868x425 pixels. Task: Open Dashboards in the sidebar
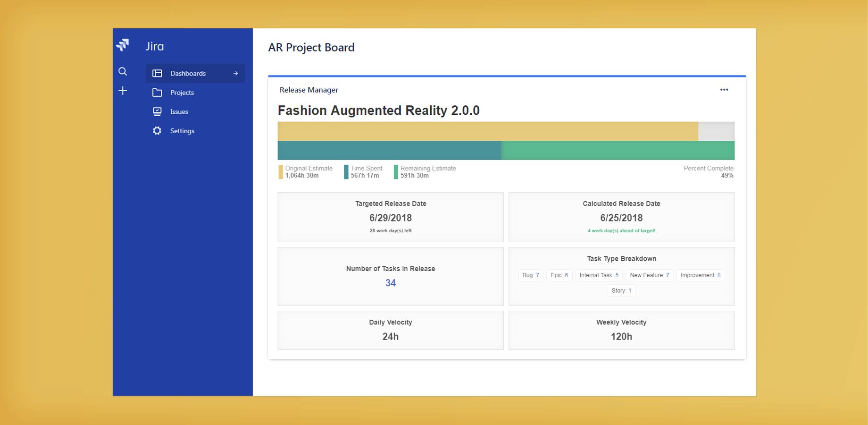click(195, 73)
